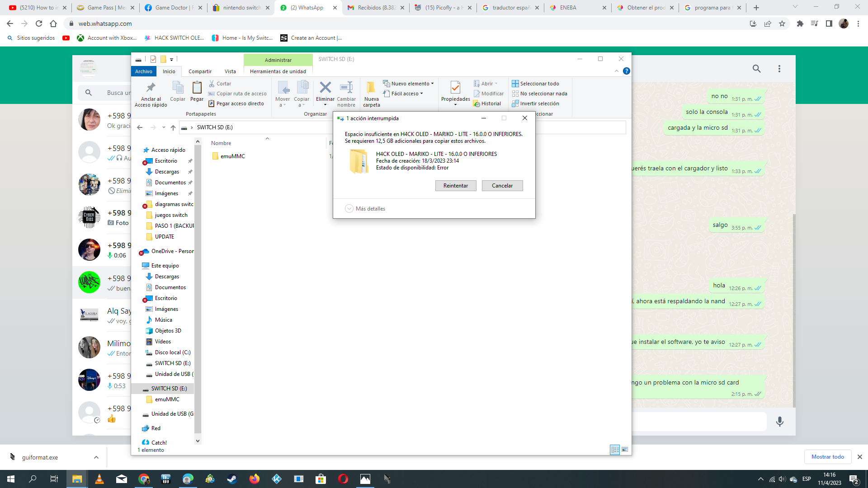Click No seleccionar nada
868x488 pixels.
pyautogui.click(x=539, y=94)
